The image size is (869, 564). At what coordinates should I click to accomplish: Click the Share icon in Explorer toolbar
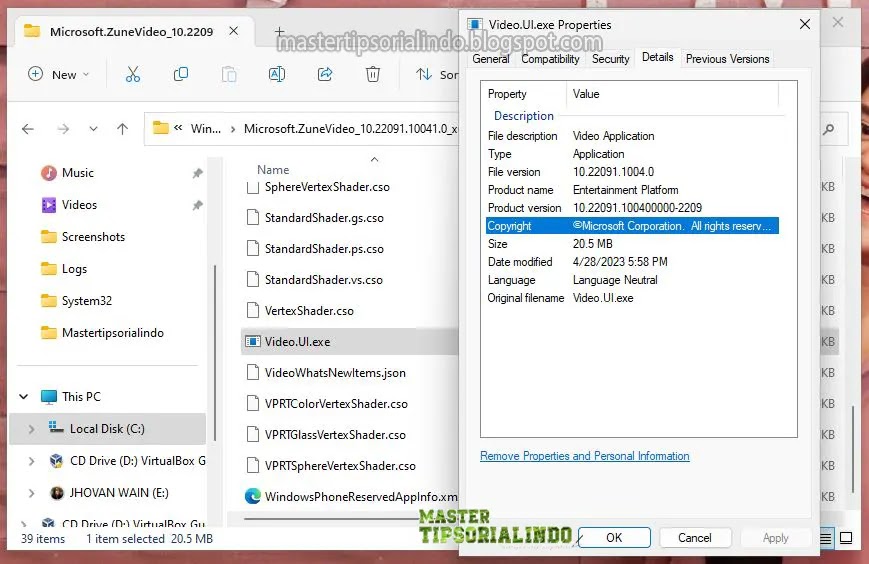(x=325, y=74)
